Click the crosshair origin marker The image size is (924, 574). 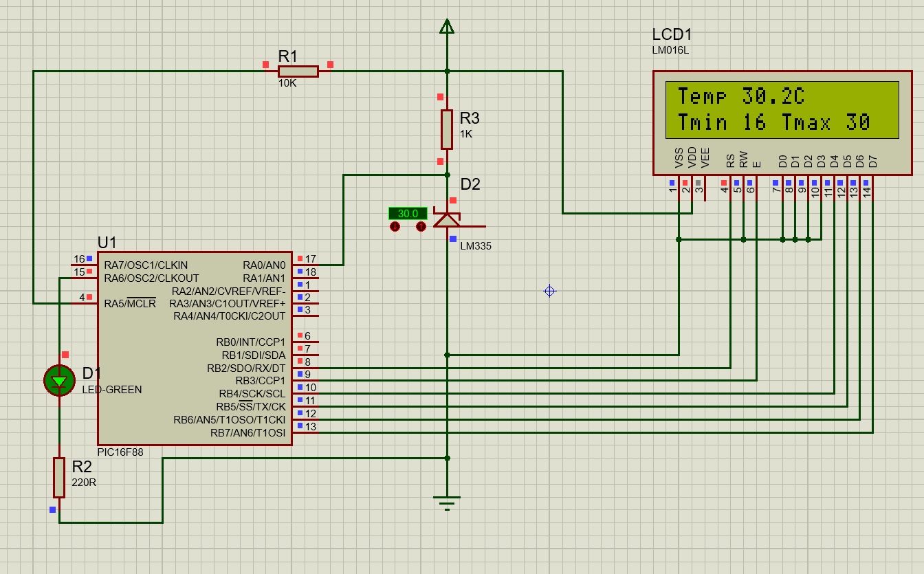549,291
